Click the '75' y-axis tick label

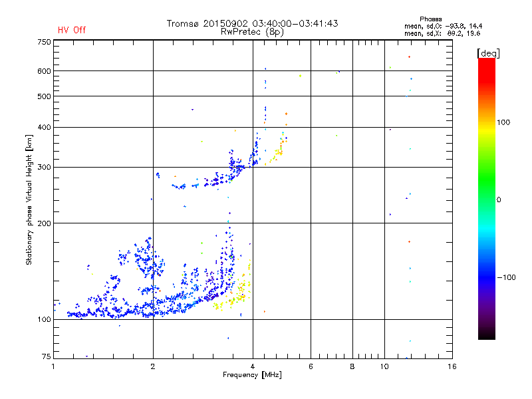point(47,356)
